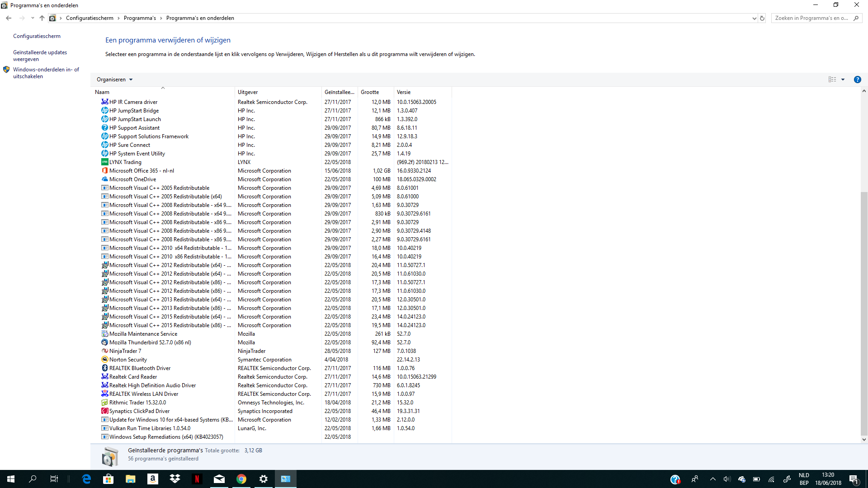
Task: Expand the Organiseren dropdown menu
Action: [x=115, y=80]
